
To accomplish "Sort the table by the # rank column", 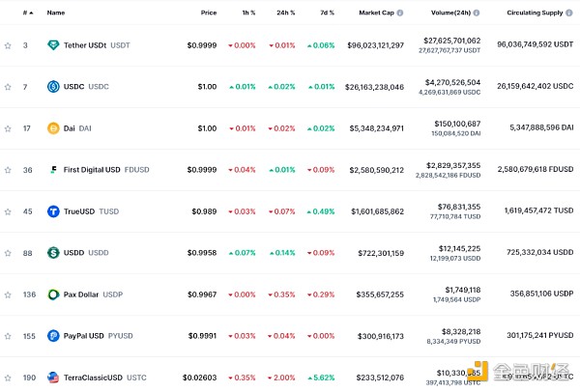I will click(26, 14).
